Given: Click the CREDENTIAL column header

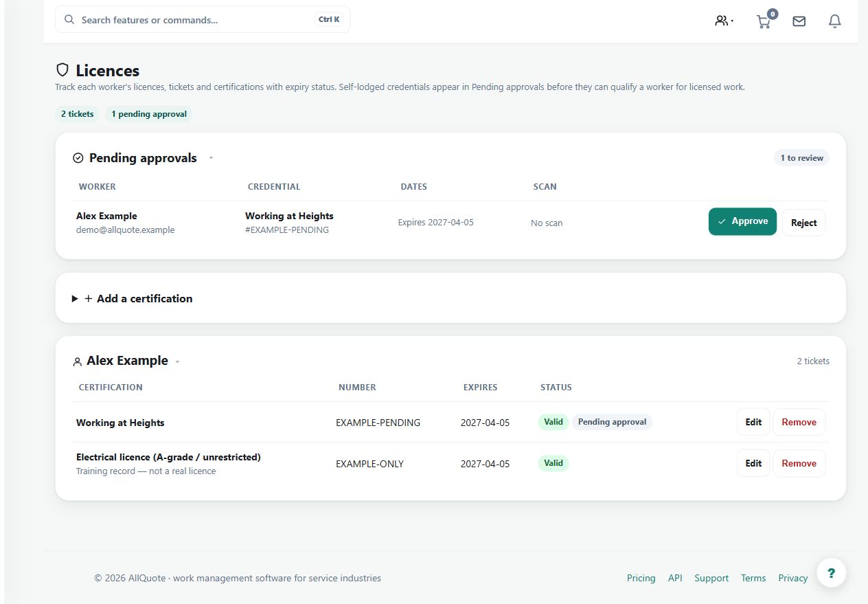Looking at the screenshot, I should click(274, 187).
